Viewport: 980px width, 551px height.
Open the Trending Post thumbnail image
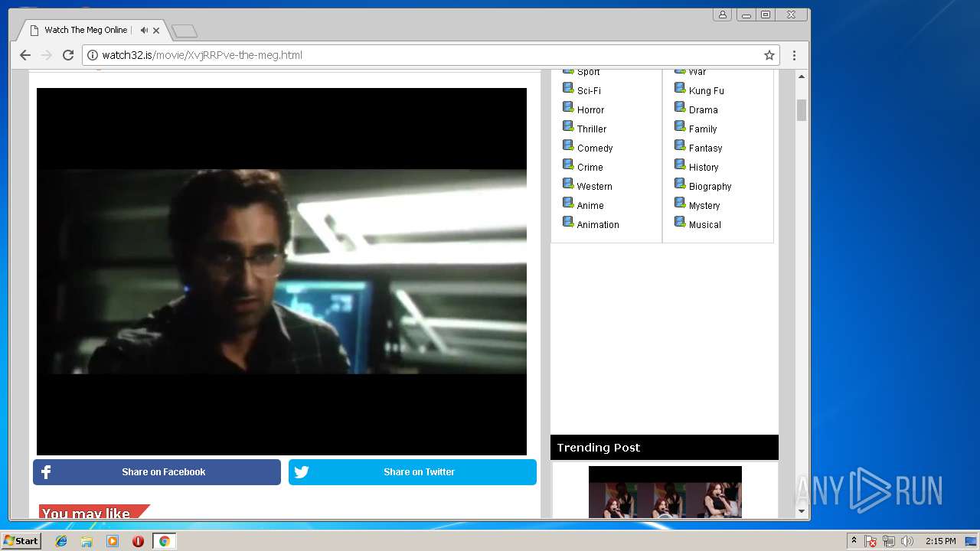click(x=665, y=492)
